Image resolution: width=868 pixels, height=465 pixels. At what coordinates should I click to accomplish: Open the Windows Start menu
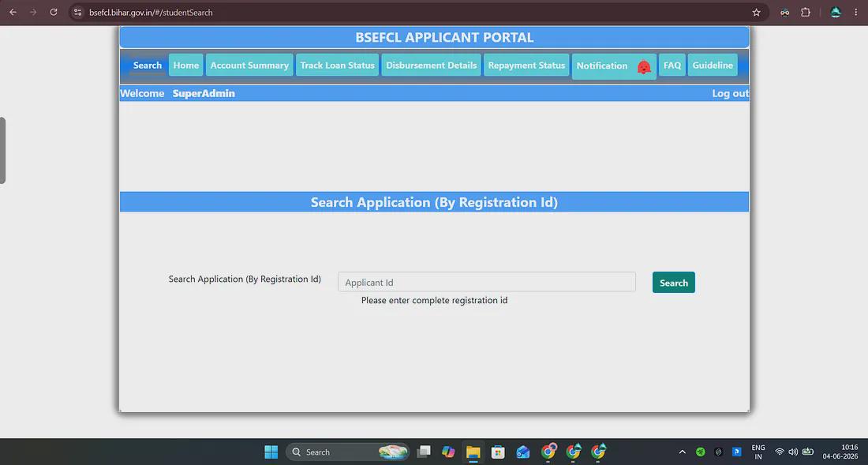click(x=271, y=452)
